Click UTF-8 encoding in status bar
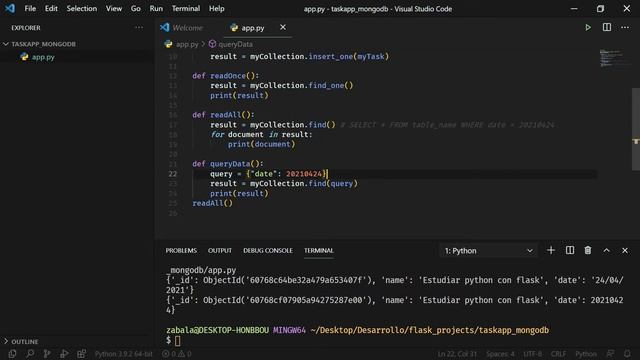Screen dimensions: 640x360 (x=532, y=354)
